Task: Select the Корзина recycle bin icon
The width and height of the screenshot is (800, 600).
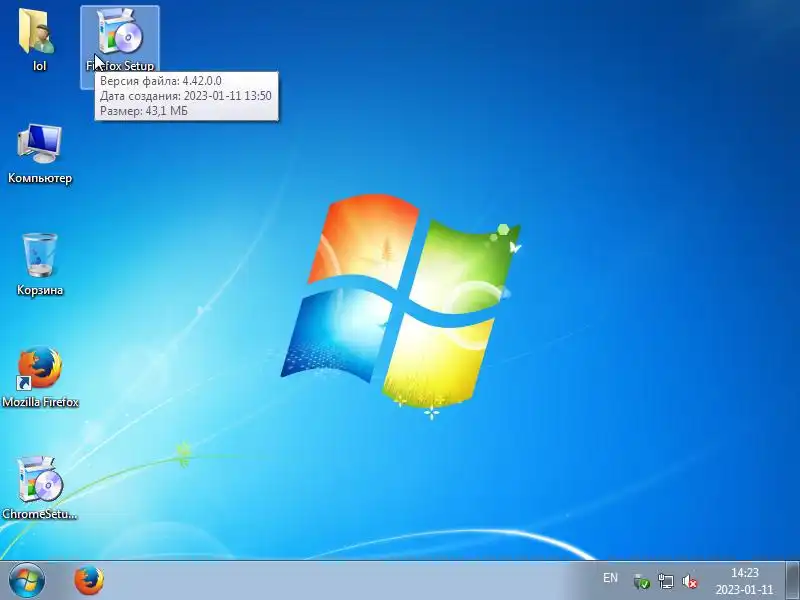Action: (40, 255)
